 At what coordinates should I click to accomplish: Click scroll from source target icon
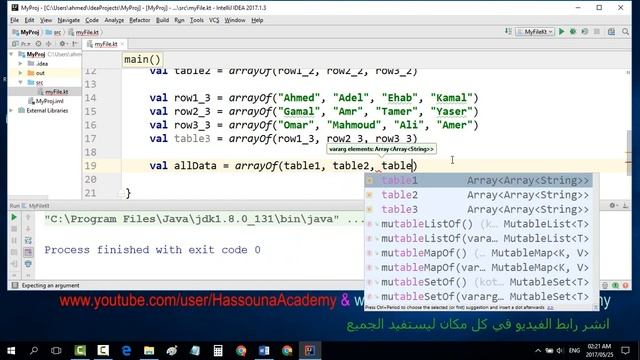(x=38, y=44)
